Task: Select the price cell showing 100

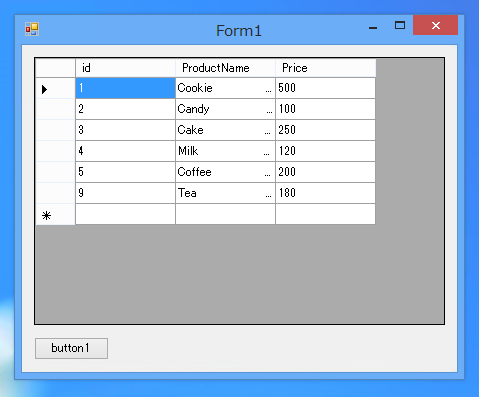Action: point(325,109)
